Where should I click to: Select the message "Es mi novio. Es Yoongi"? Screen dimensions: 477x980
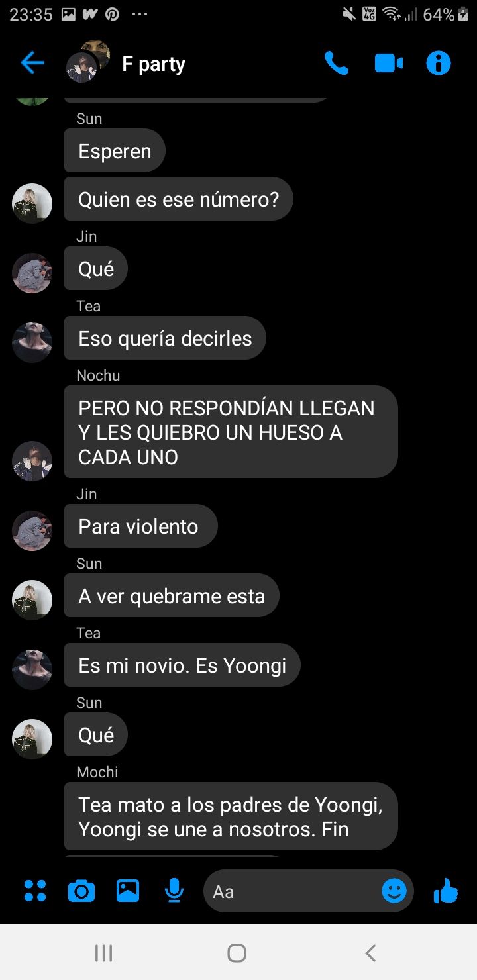(182, 665)
